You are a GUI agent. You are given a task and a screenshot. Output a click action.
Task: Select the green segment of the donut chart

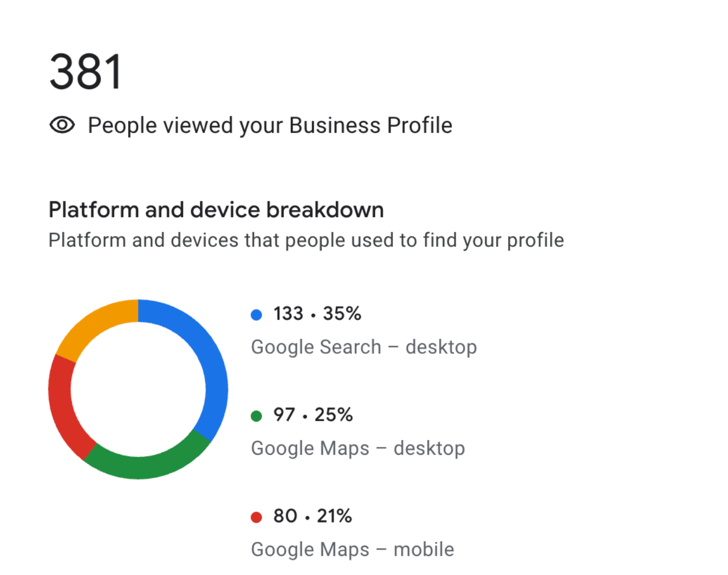(x=144, y=466)
